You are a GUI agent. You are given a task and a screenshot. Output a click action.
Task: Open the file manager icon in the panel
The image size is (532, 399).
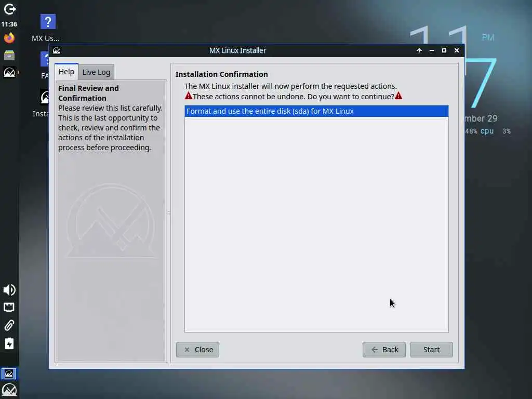coord(9,55)
